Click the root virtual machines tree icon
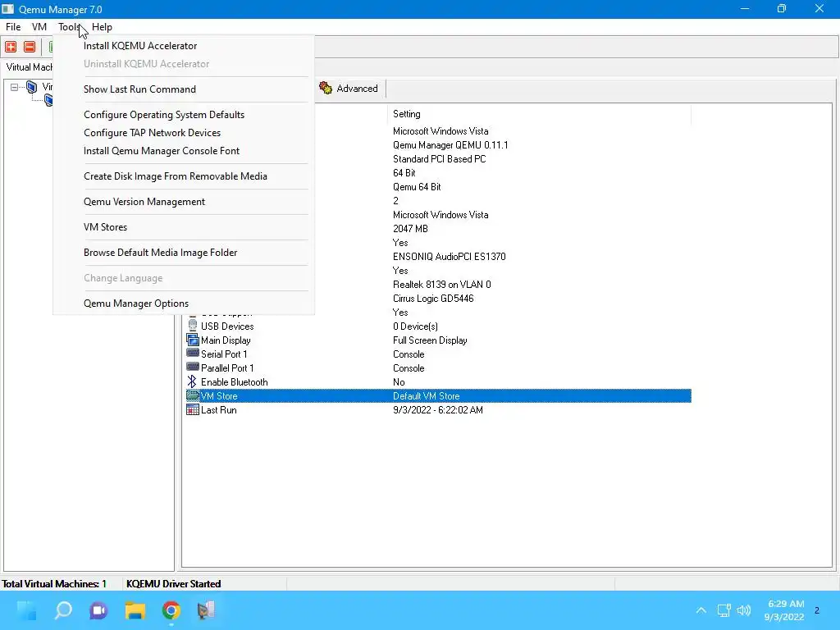Screen dimensions: 840x630 point(32,87)
